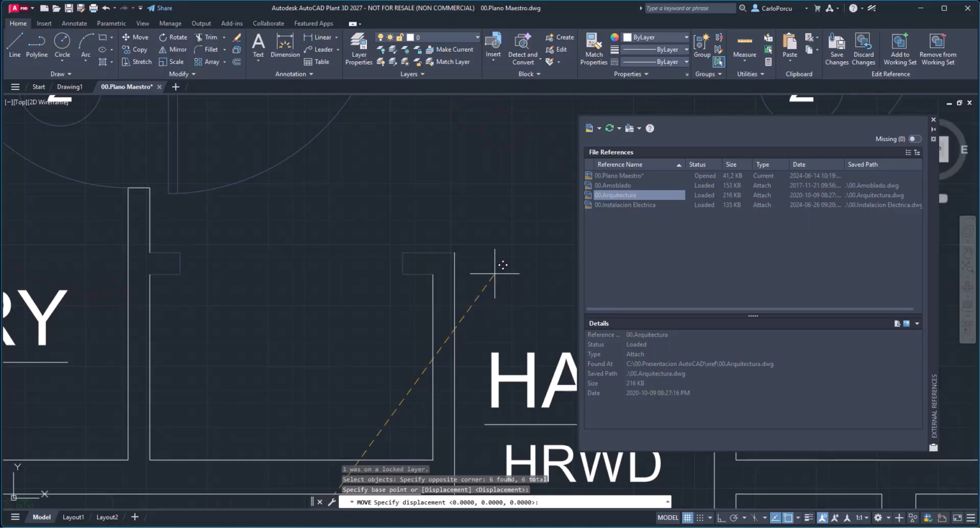The width and height of the screenshot is (980, 528).
Task: Click the Match Layer button
Action: click(x=447, y=62)
